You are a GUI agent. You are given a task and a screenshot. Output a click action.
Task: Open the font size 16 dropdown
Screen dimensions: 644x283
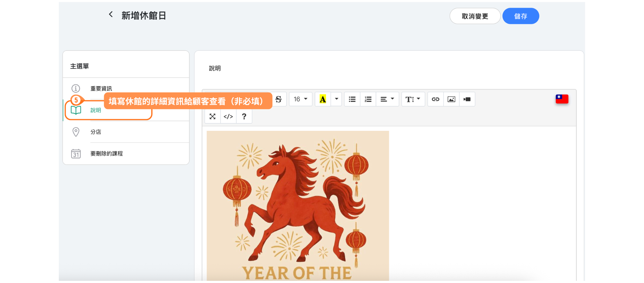pos(301,99)
